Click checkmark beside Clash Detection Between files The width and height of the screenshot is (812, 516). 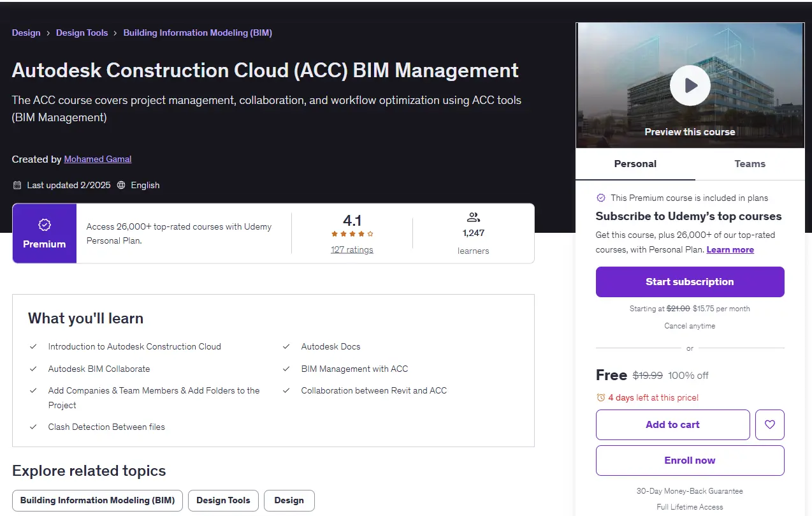33,427
